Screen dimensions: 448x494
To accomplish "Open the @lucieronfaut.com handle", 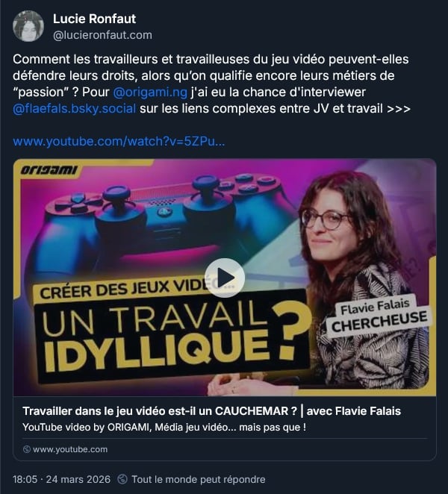I will tap(102, 35).
